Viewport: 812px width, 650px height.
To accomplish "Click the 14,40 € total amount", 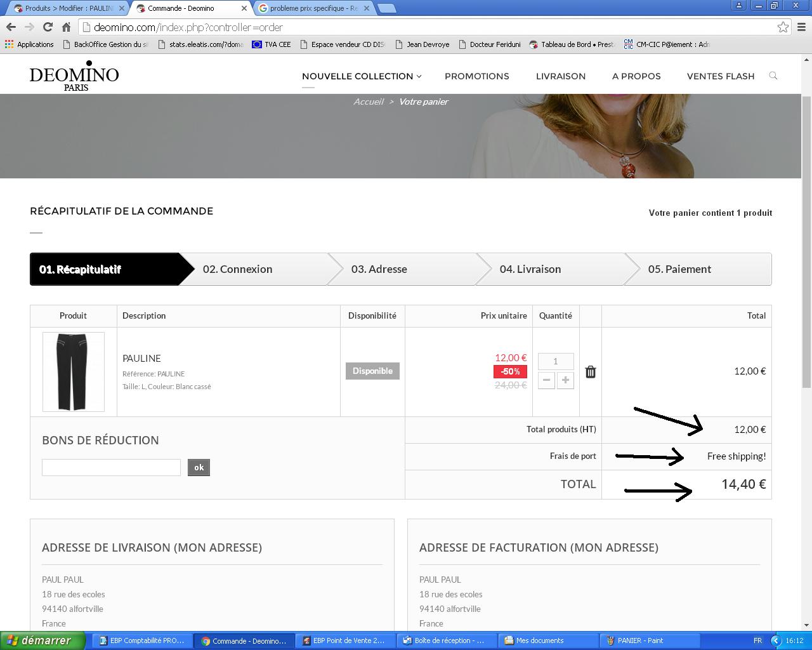I will pos(743,484).
